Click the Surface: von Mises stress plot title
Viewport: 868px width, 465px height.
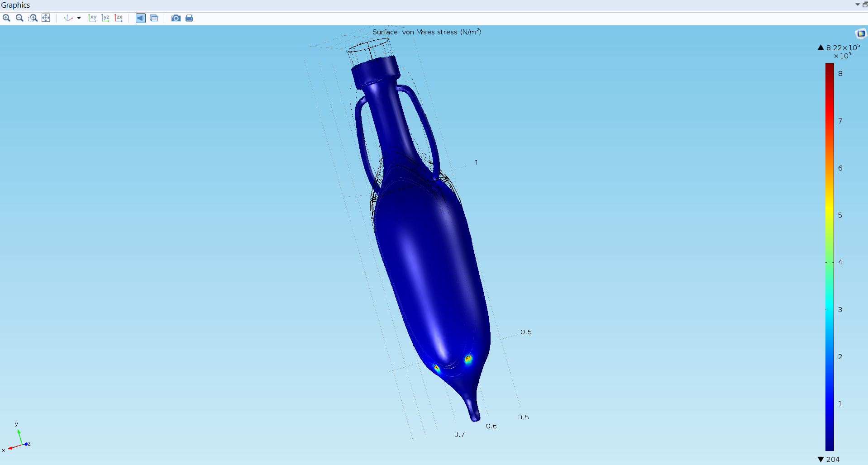(x=426, y=32)
